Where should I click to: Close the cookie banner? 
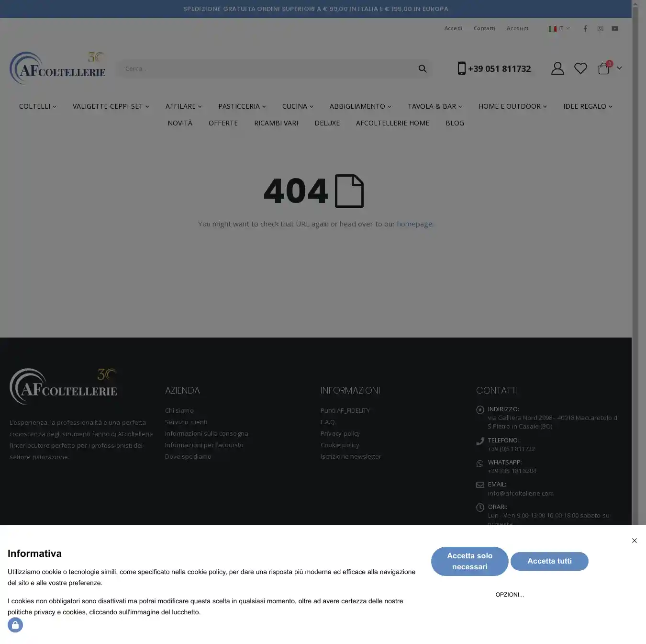click(x=634, y=541)
